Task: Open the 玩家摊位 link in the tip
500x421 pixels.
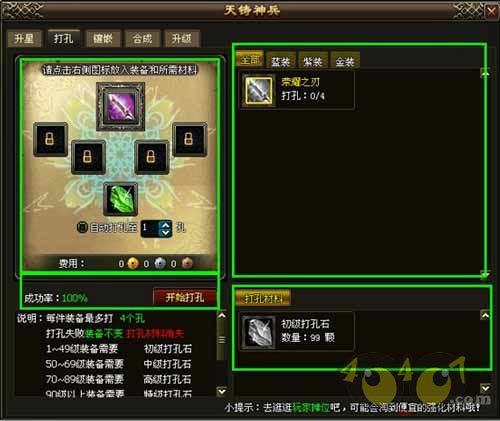Action: click(x=310, y=407)
